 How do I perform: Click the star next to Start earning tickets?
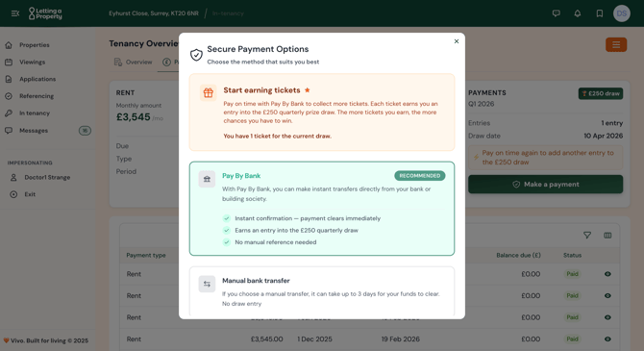pos(308,90)
